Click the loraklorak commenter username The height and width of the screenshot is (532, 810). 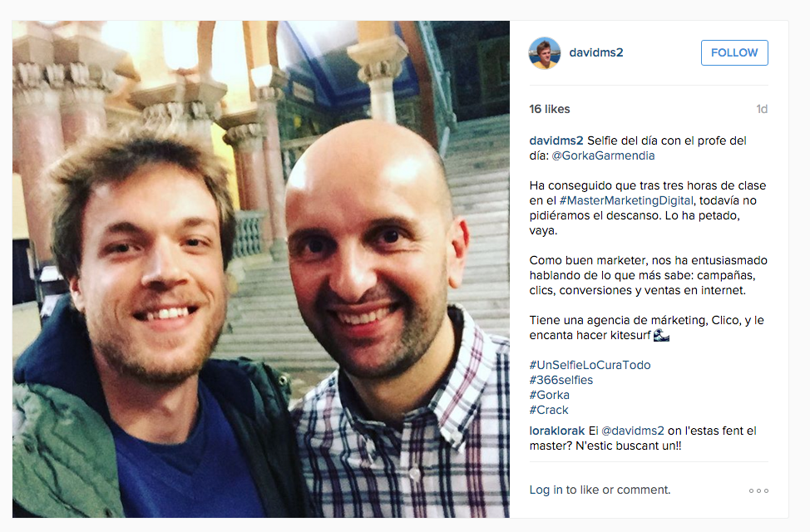click(557, 431)
